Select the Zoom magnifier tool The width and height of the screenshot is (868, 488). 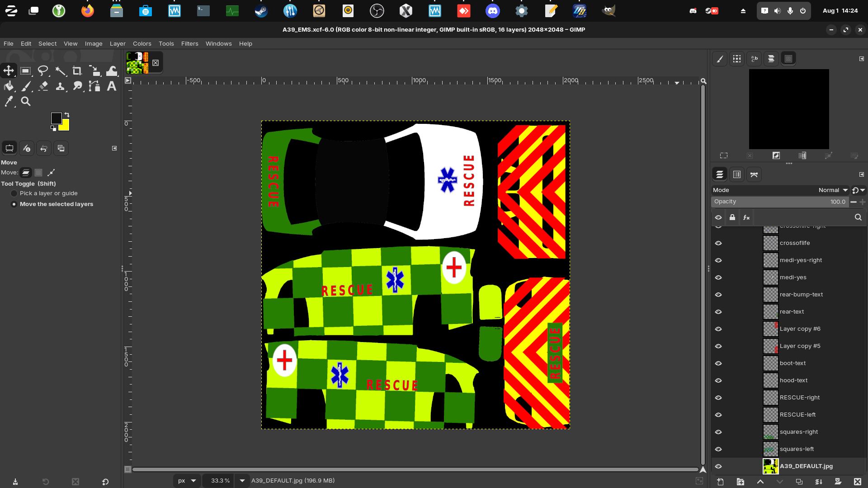[26, 102]
